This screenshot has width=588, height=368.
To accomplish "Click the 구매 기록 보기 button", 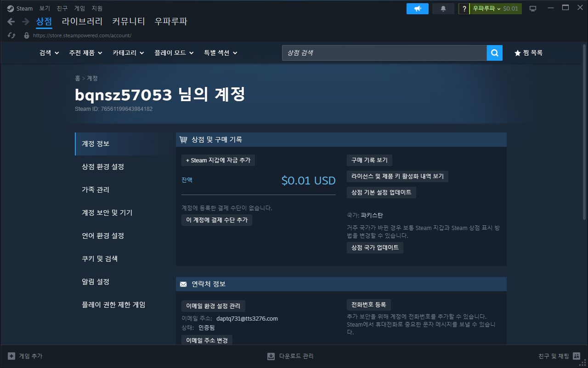I will tap(369, 160).
